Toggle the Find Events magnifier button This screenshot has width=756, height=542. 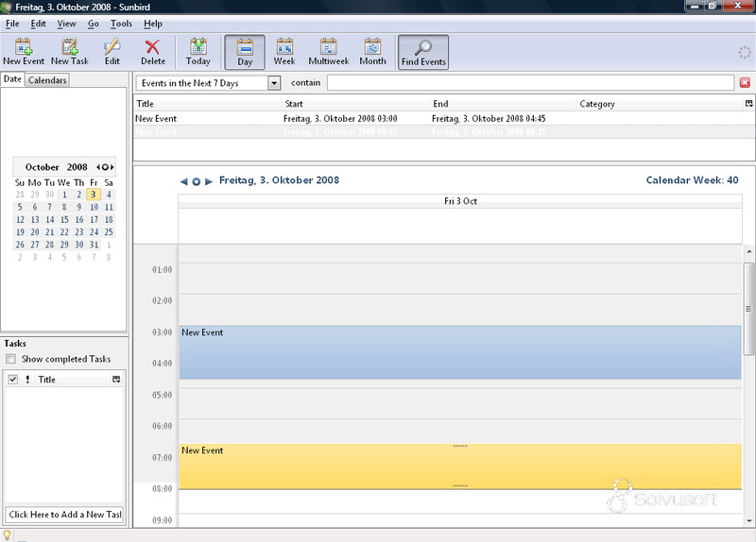point(423,52)
